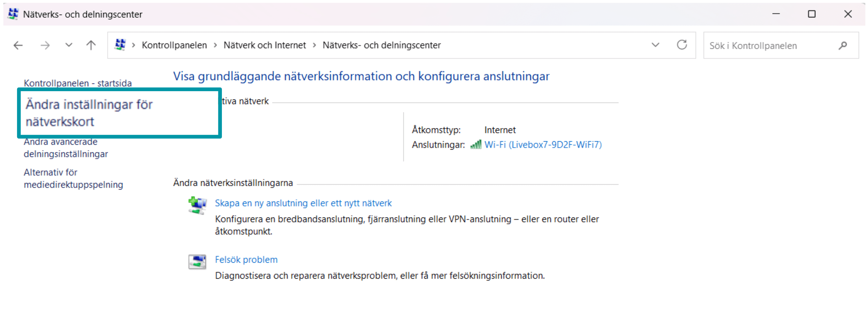This screenshot has height=334, width=868.
Task: Open Kontrollpanelen - startsida
Action: [x=78, y=83]
